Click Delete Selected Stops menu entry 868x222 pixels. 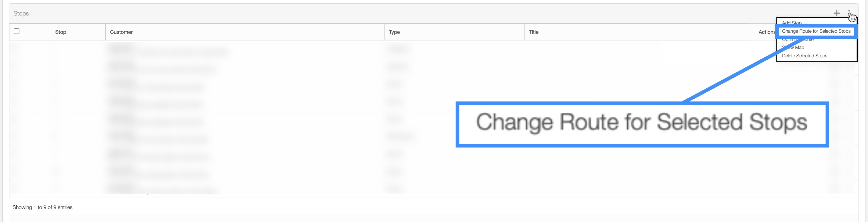804,56
